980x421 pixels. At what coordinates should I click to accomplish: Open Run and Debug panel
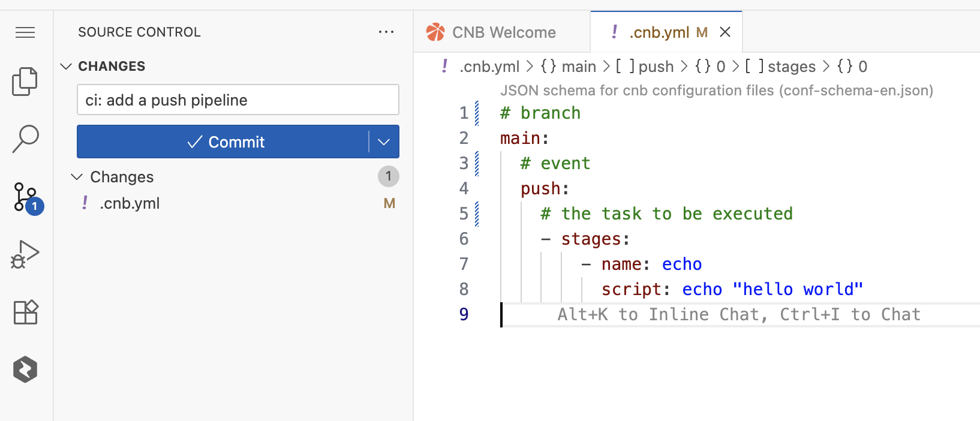tap(25, 254)
